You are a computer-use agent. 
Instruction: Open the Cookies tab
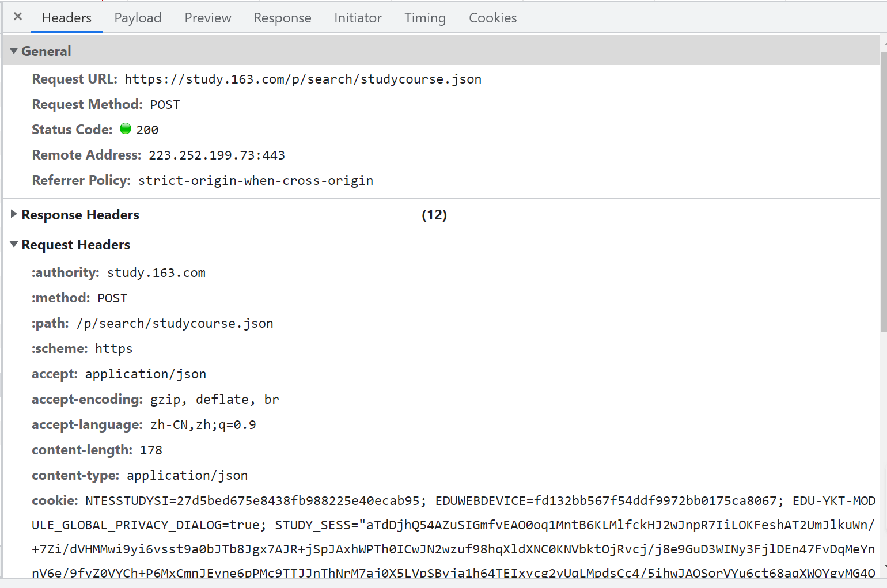pos(492,18)
